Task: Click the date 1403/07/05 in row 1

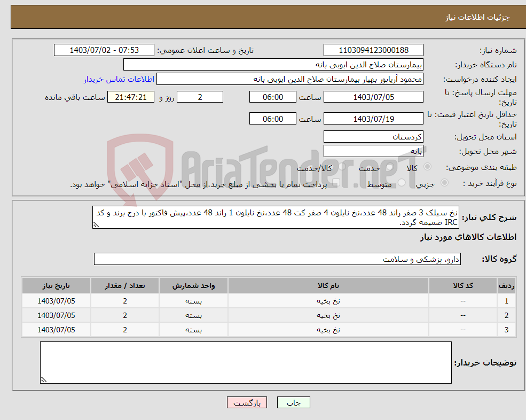Action: click(x=56, y=301)
